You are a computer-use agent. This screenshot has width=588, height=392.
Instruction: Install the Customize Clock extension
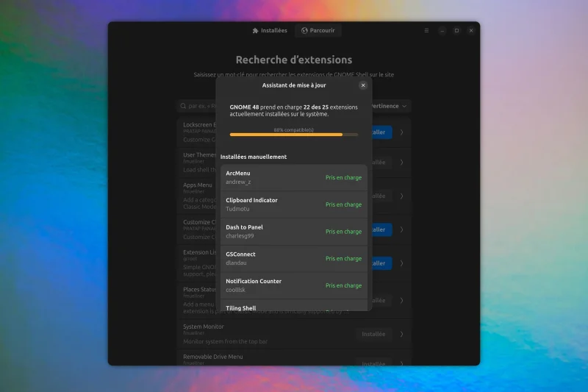[381, 229]
